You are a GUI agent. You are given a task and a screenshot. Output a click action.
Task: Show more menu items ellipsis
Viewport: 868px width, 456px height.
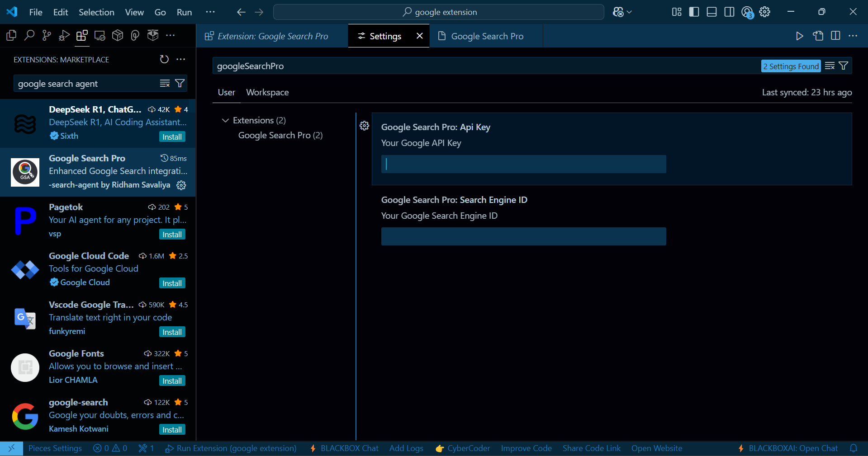(210, 12)
